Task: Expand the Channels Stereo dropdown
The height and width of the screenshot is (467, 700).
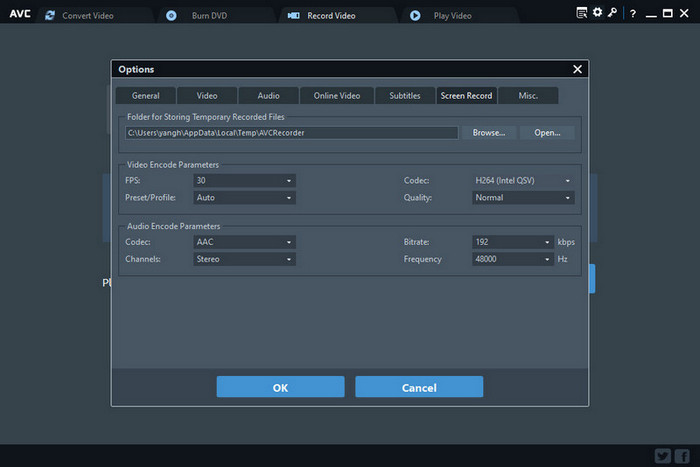Action: click(244, 259)
